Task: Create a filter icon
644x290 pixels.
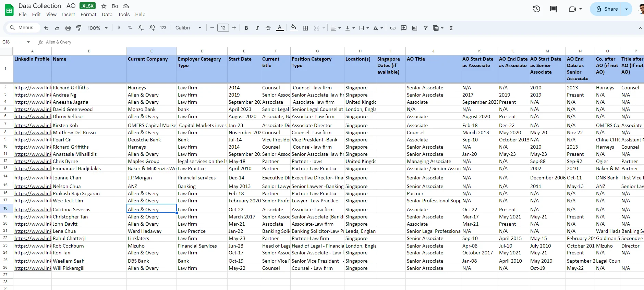Action: [425, 28]
